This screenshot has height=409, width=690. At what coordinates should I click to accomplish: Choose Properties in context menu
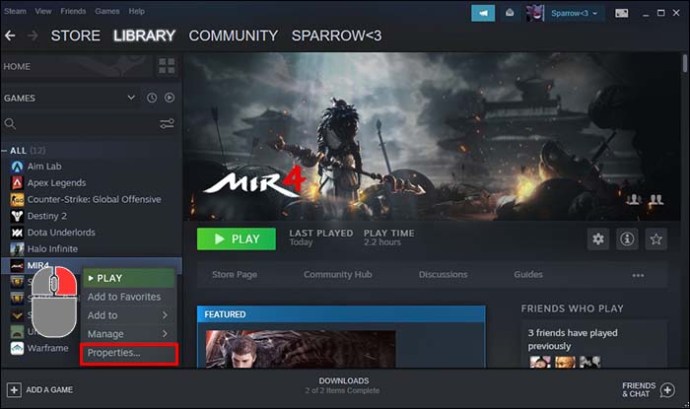point(129,354)
